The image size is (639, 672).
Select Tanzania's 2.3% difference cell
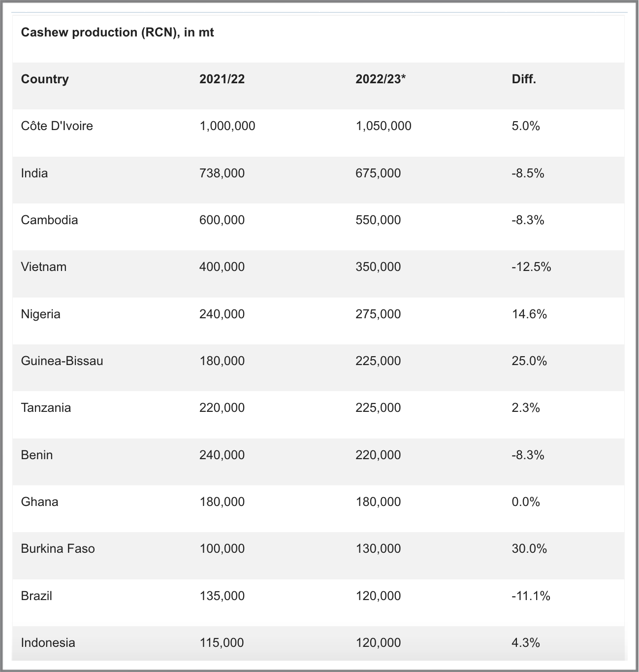[526, 408]
